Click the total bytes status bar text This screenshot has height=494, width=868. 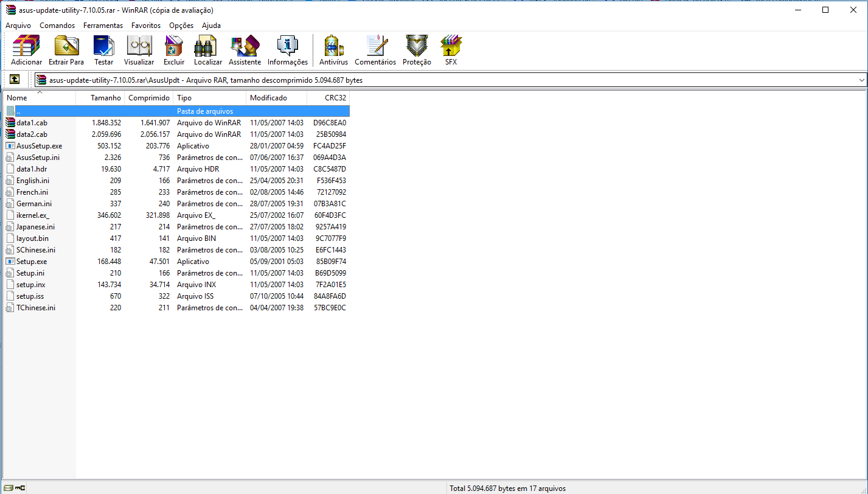point(507,489)
